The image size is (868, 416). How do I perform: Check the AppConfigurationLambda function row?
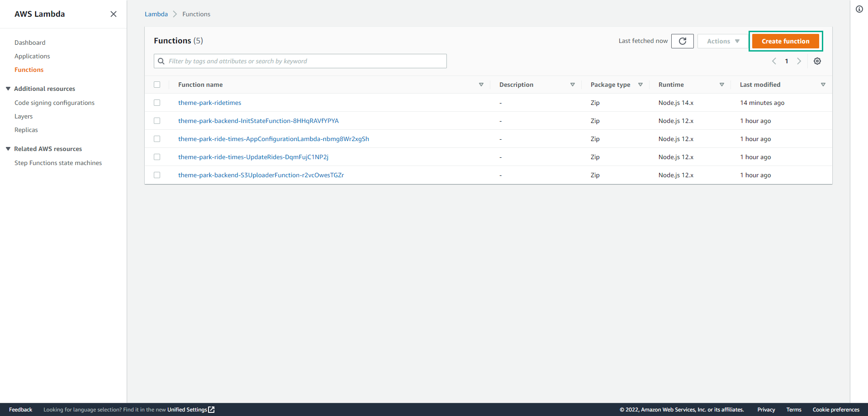157,139
